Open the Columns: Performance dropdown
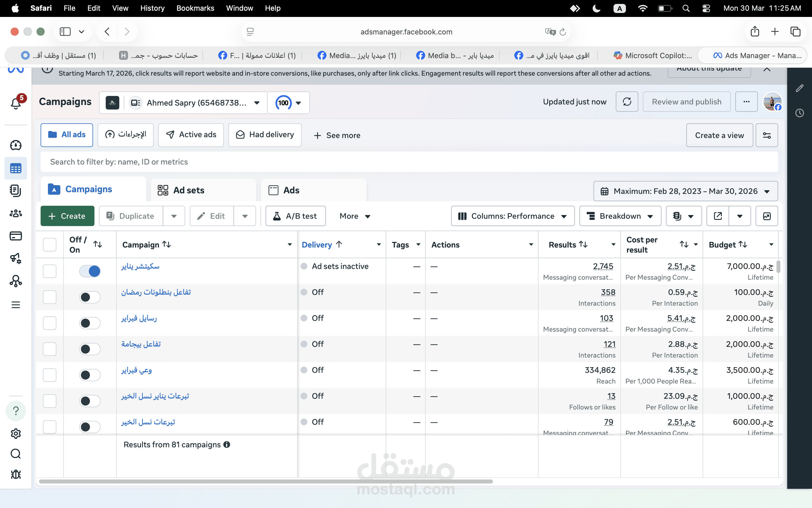The image size is (812, 508). [513, 216]
